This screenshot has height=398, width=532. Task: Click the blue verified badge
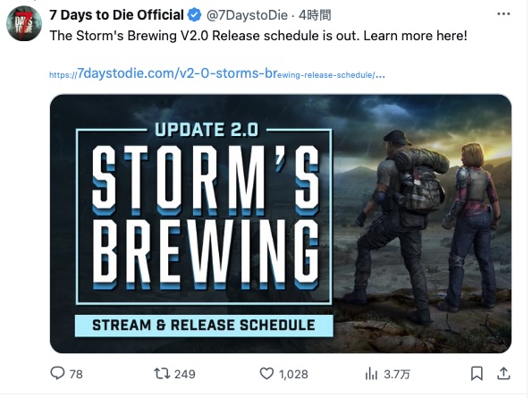click(x=194, y=15)
